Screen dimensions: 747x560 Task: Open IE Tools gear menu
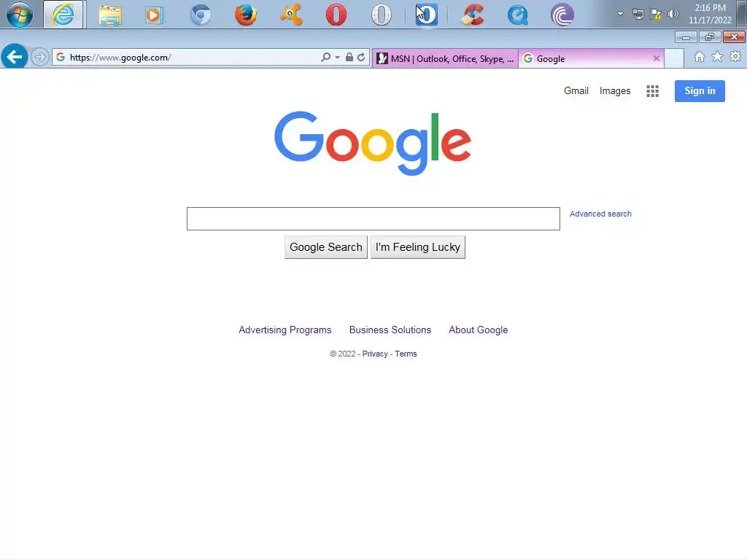735,57
